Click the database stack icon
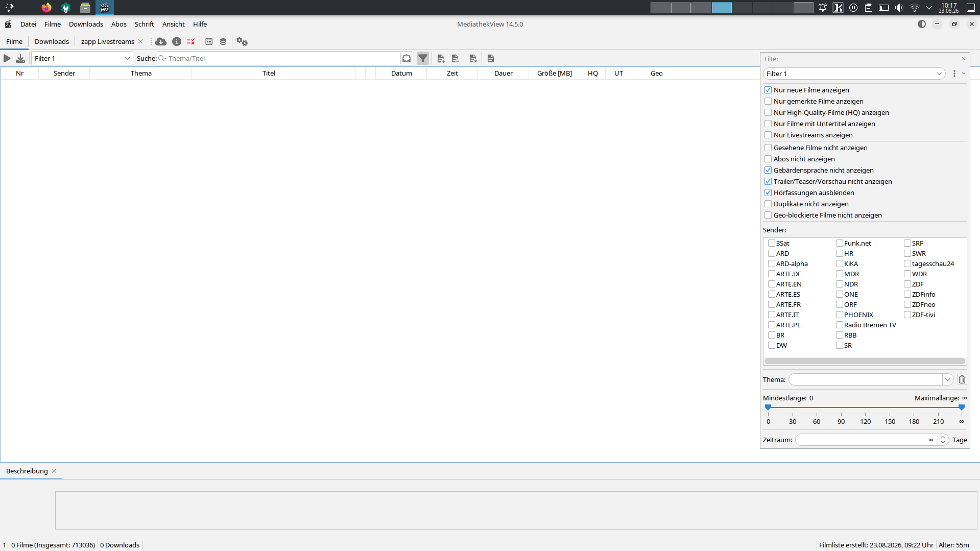This screenshot has height=551, width=980. pos(223,41)
